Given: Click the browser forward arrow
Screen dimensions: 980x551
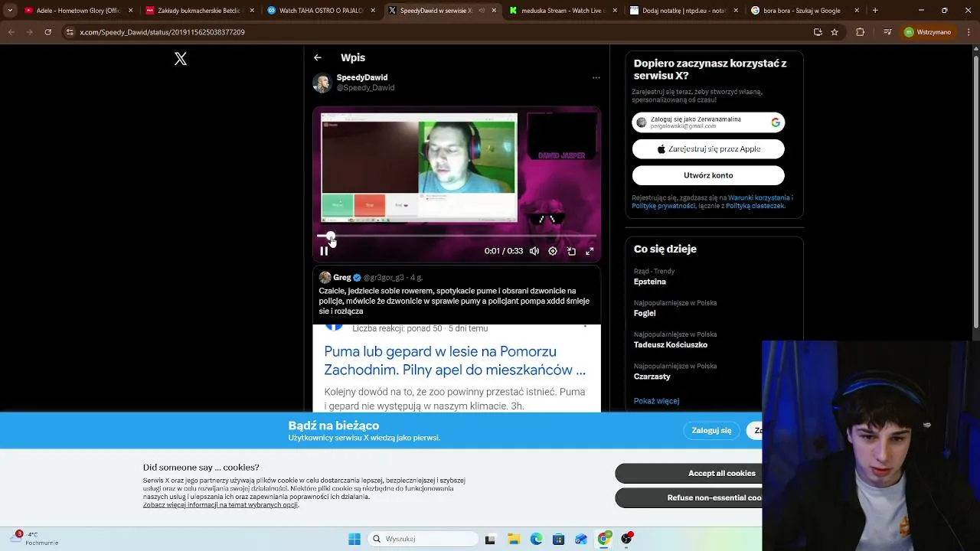Looking at the screenshot, I should coord(29,32).
